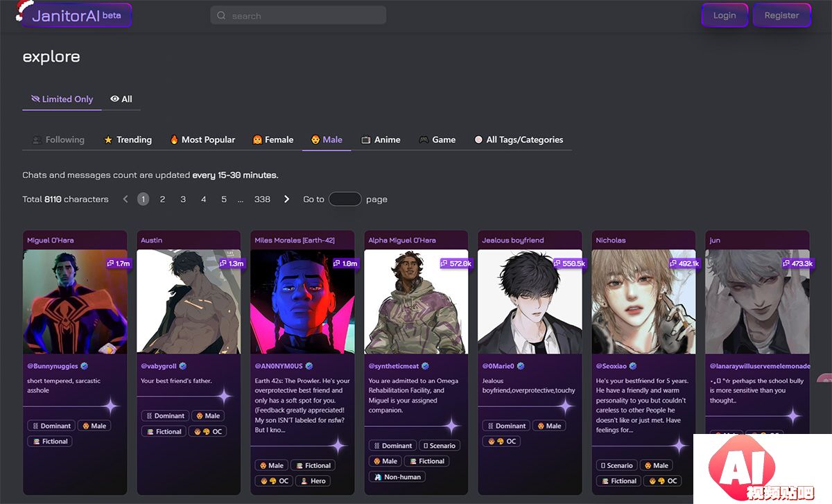Go to page 2

point(162,199)
